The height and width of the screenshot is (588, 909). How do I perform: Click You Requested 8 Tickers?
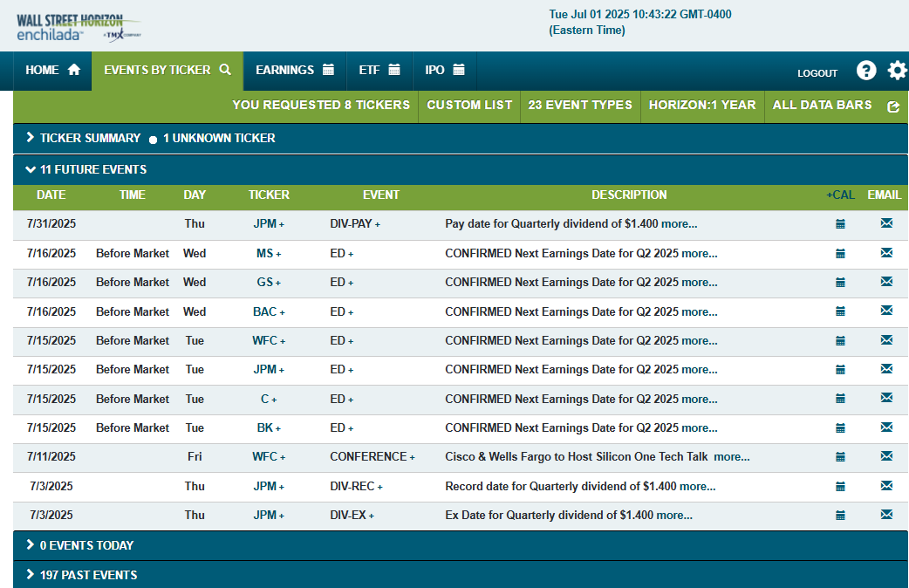click(320, 105)
